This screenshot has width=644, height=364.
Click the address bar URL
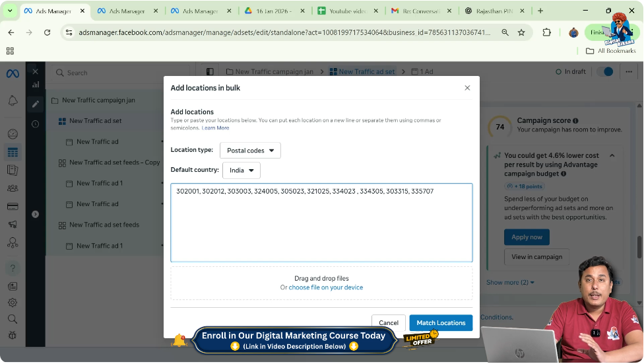tap(284, 32)
